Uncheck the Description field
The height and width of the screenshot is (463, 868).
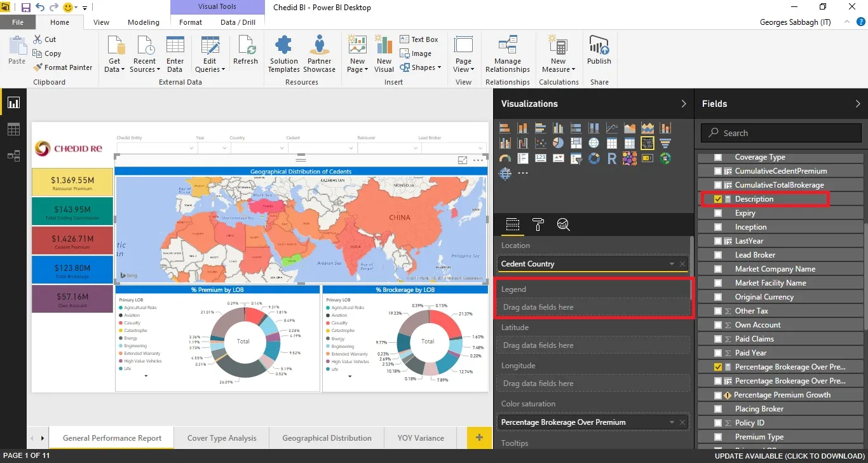pos(718,199)
